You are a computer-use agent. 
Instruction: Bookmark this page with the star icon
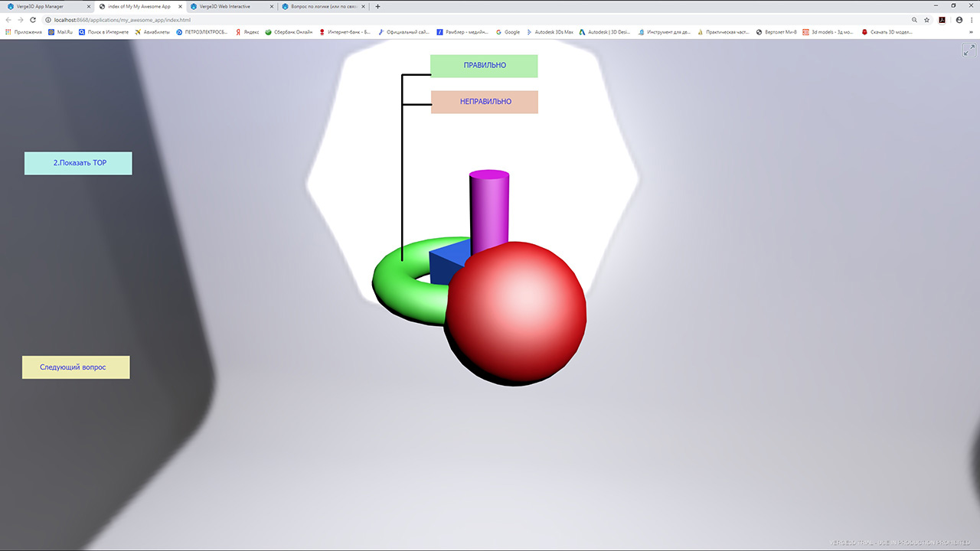pyautogui.click(x=926, y=20)
